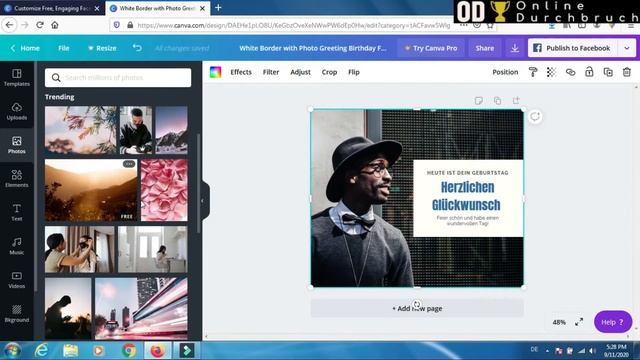
Task: Click the duplicate icon in toolbar
Action: (608, 72)
